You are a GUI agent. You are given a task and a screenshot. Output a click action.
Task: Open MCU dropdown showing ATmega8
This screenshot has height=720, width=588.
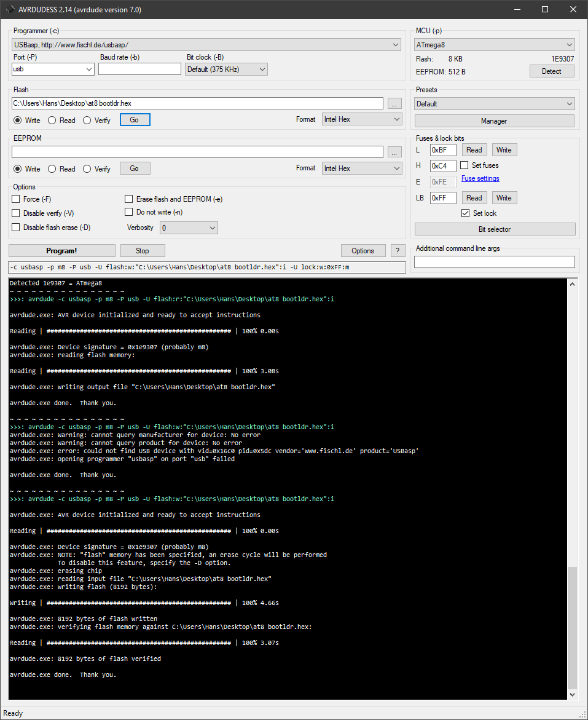pos(495,45)
